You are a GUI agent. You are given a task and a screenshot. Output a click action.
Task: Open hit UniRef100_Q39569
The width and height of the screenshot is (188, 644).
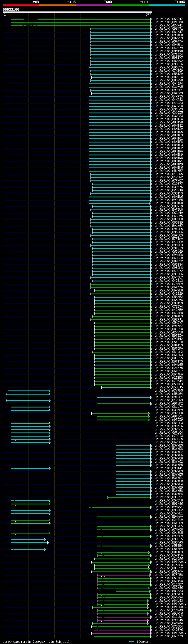click(169, 410)
